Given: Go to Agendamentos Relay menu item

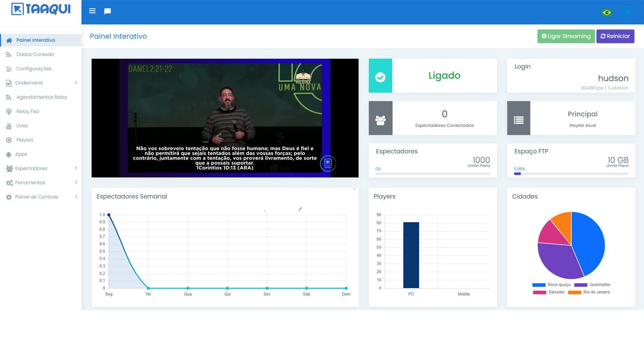Looking at the screenshot, I should (41, 97).
